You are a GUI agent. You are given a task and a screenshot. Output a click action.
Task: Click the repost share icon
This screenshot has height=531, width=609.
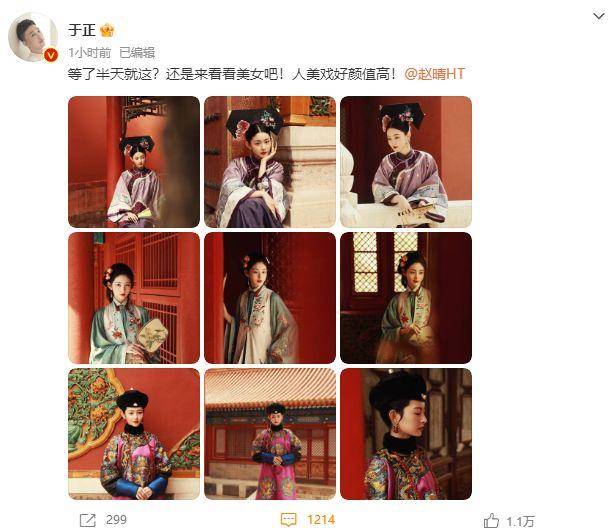(x=87, y=520)
